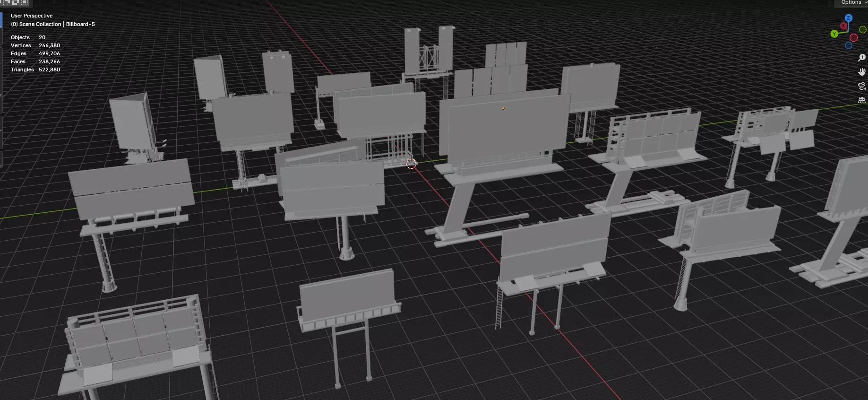This screenshot has width=868, height=400.
Task: Click the hand pan view icon
Action: 862,72
